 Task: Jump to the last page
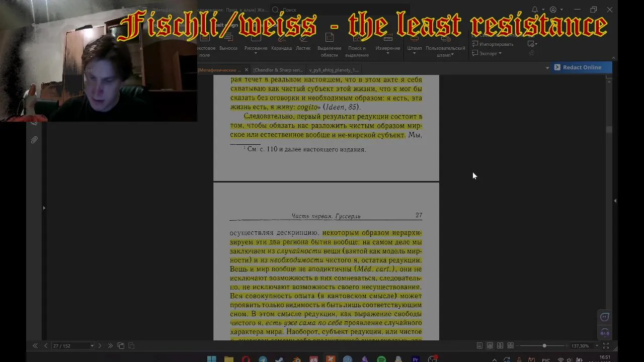pos(110,345)
